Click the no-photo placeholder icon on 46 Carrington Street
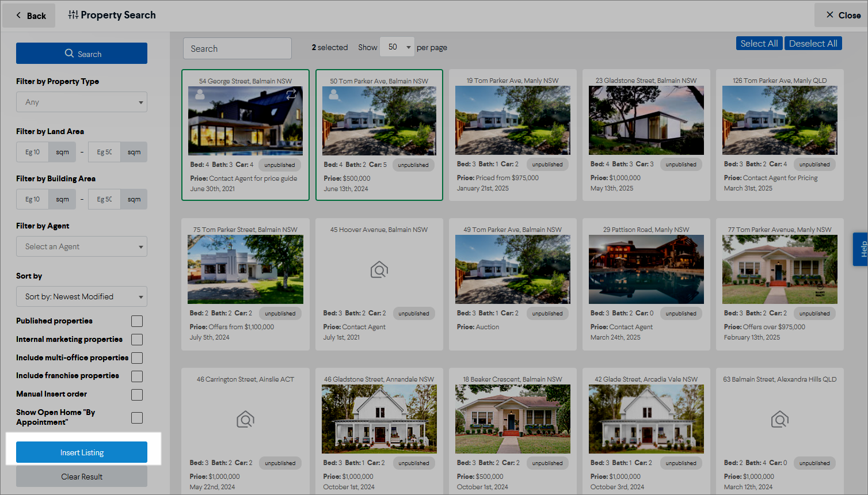Viewport: 868px width, 495px height. (x=245, y=419)
